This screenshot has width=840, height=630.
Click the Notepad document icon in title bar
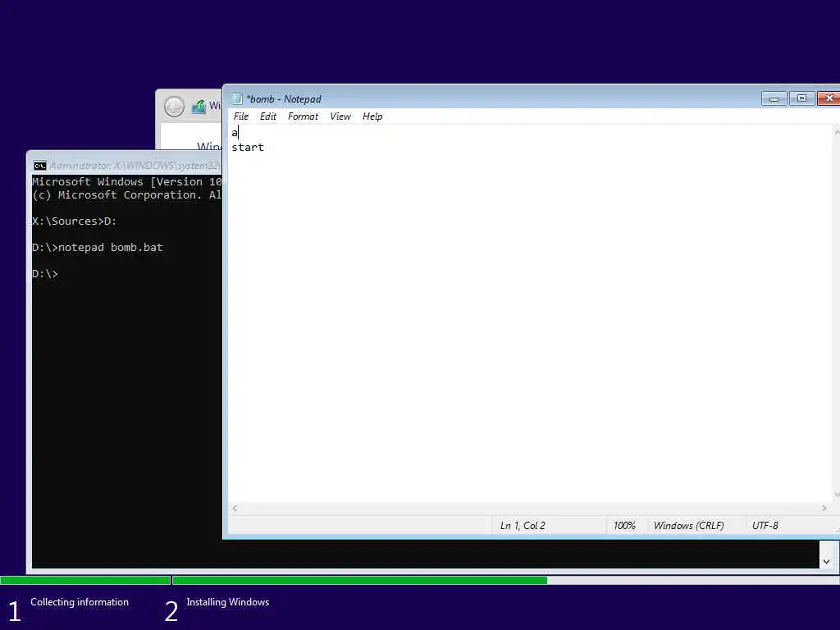point(237,98)
